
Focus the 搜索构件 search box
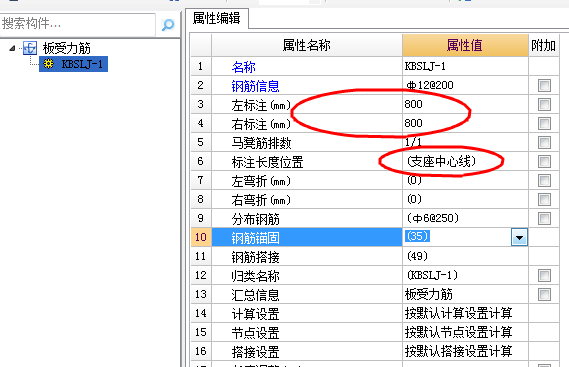(x=78, y=24)
